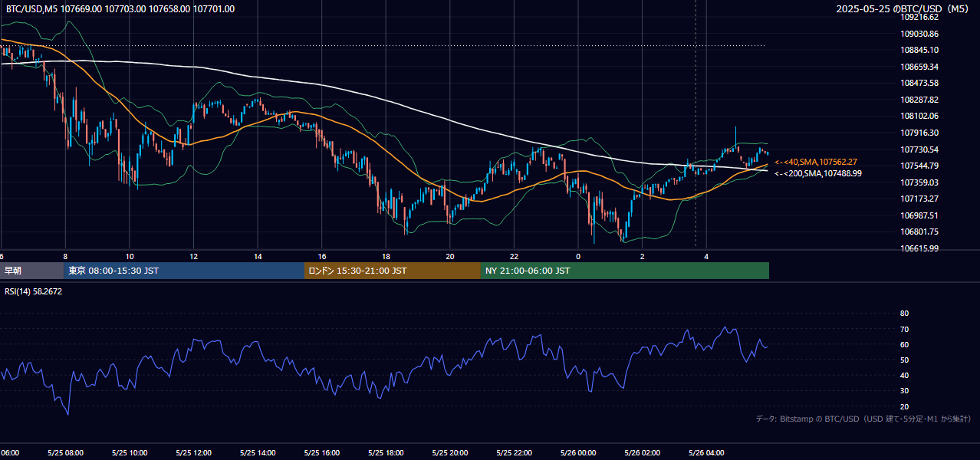The image size is (980, 460).
Task: Click bottom time label 5/25 14:00
Action: coord(258,453)
